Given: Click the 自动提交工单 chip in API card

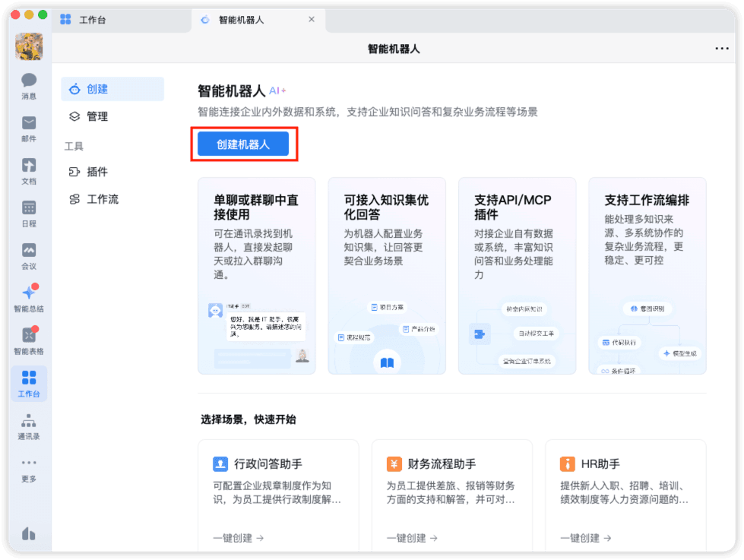Looking at the screenshot, I should (536, 334).
